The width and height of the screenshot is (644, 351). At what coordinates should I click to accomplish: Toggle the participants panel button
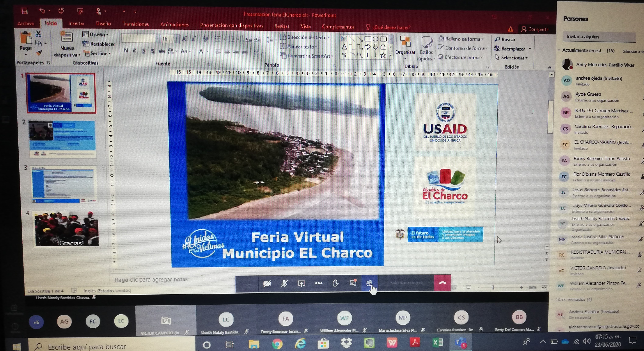pos(369,283)
